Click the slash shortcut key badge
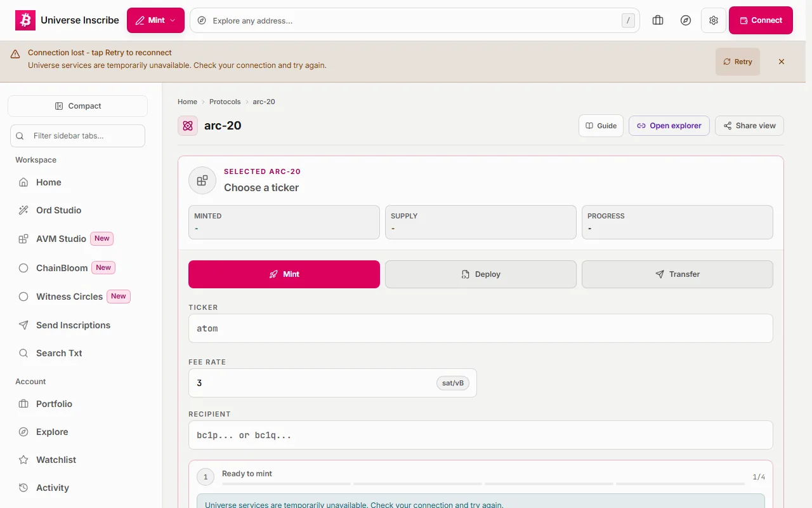This screenshot has width=812, height=508. coord(628,20)
